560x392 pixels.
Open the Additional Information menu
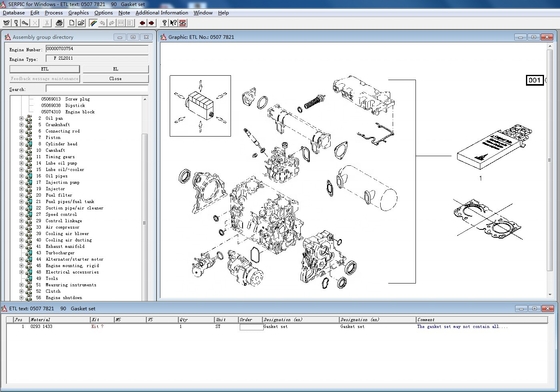161,13
